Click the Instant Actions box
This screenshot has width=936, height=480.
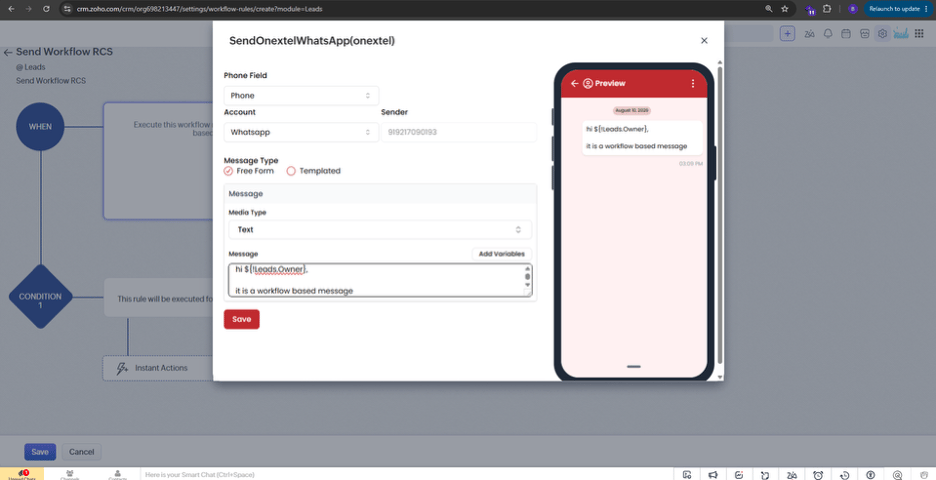[158, 368]
